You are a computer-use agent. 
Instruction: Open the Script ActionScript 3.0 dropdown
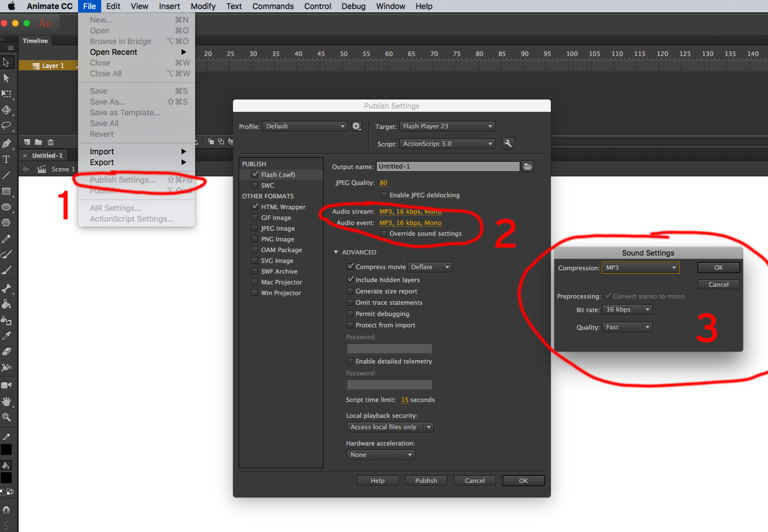[x=447, y=144]
